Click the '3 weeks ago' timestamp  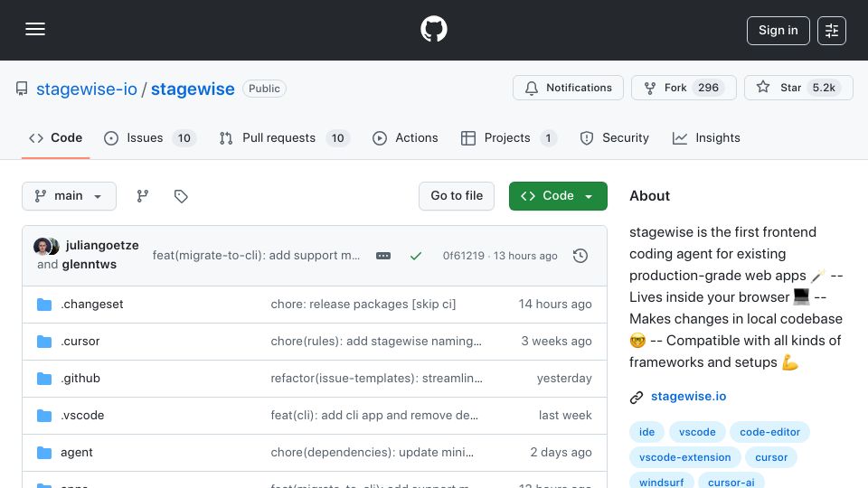point(556,342)
